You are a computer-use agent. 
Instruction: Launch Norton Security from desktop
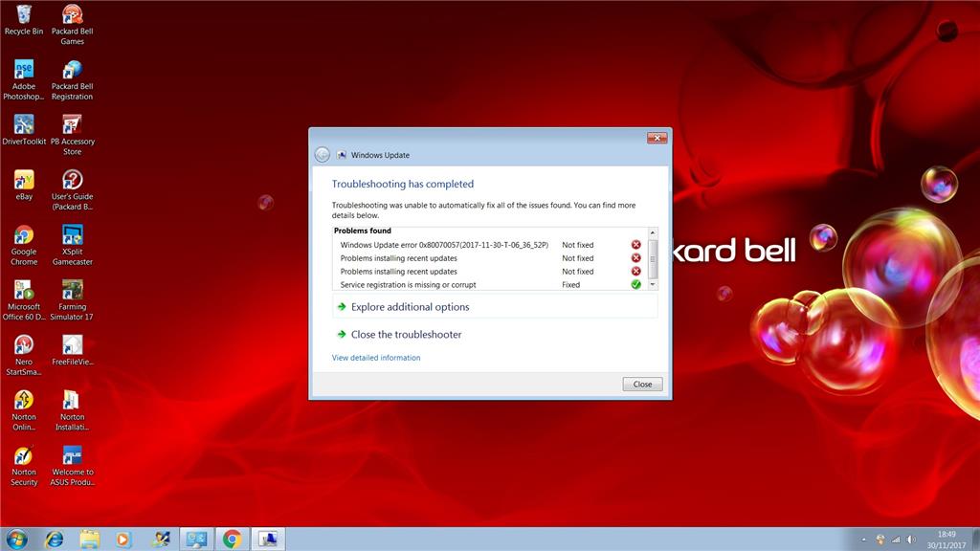click(24, 465)
